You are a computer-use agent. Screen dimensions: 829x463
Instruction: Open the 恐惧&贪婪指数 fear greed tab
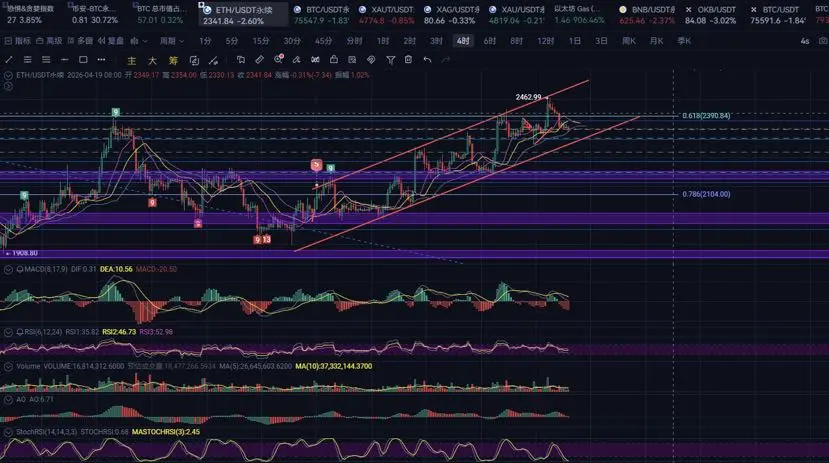31,15
